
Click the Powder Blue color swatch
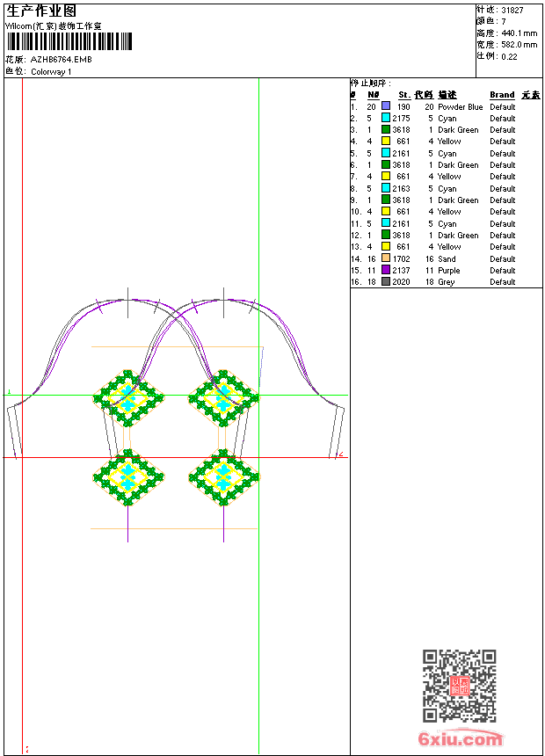(x=386, y=106)
